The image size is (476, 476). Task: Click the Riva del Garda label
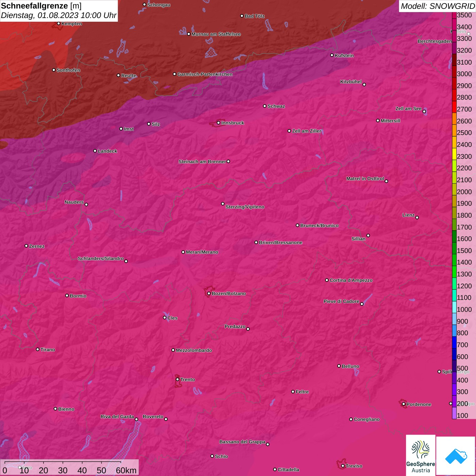117,417
